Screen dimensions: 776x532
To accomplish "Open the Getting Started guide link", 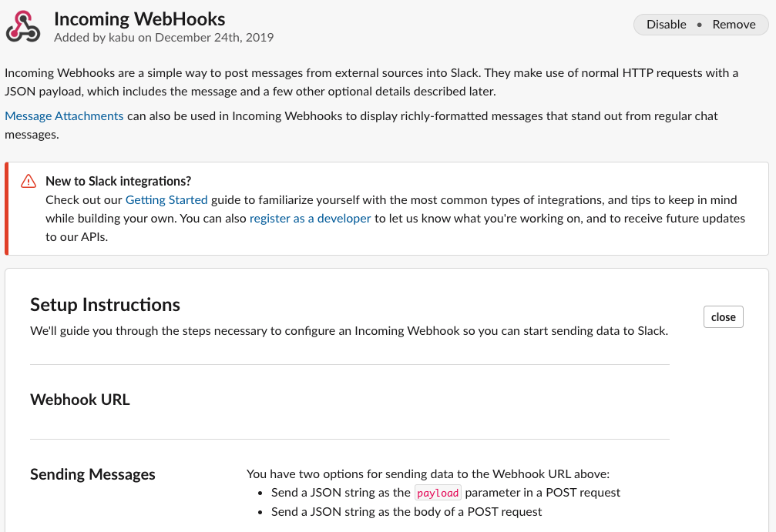I will point(166,200).
